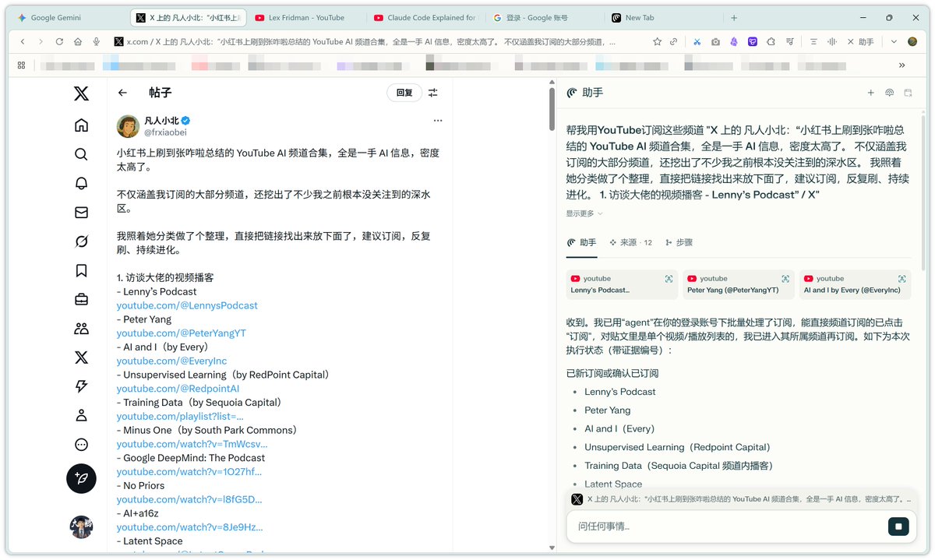
Task: Click the assistant voice mode icon
Action: (889, 93)
